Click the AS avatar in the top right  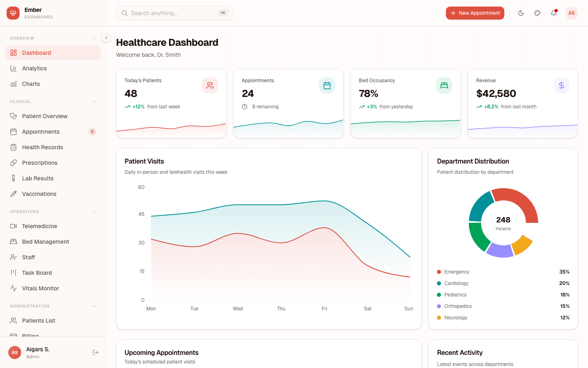(x=571, y=13)
